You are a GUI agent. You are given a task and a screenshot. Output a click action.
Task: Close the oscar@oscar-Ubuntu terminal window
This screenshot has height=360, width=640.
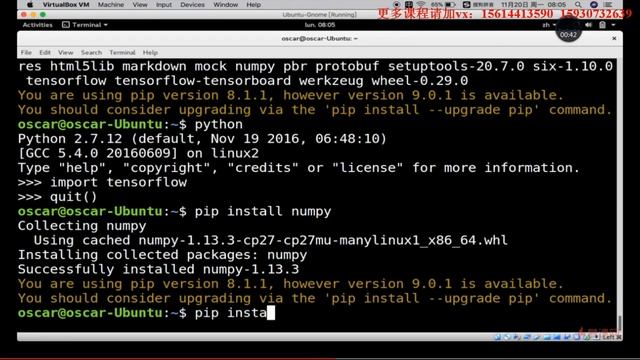[614, 38]
